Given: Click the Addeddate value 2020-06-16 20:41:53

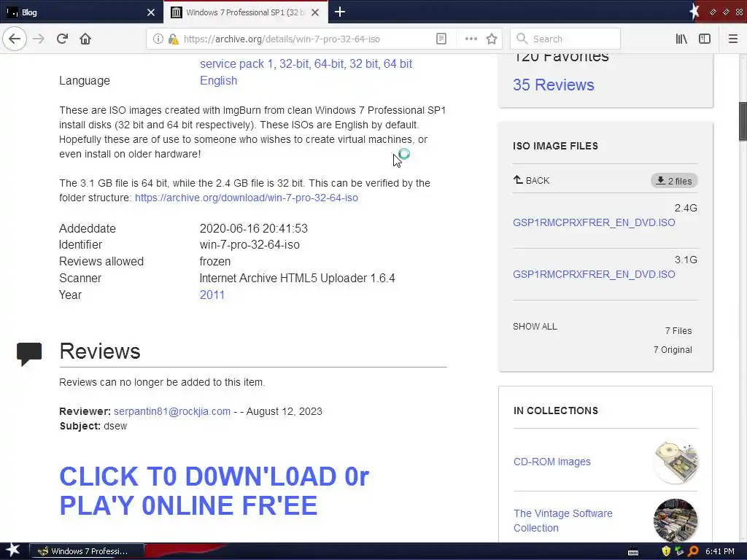Looking at the screenshot, I should tap(253, 228).
